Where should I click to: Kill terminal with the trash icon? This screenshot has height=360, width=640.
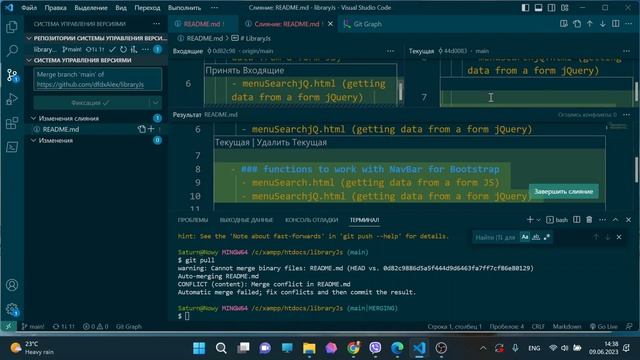[x=589, y=220]
